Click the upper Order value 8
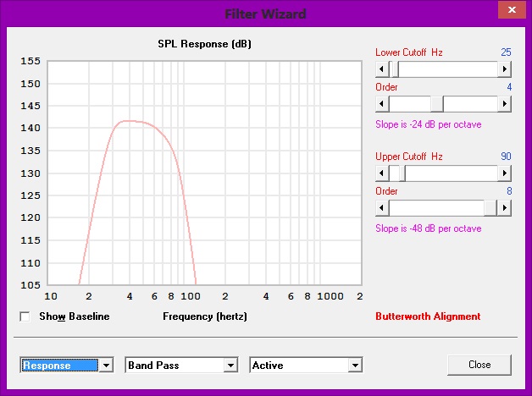This screenshot has height=396, width=532. pyautogui.click(x=509, y=191)
